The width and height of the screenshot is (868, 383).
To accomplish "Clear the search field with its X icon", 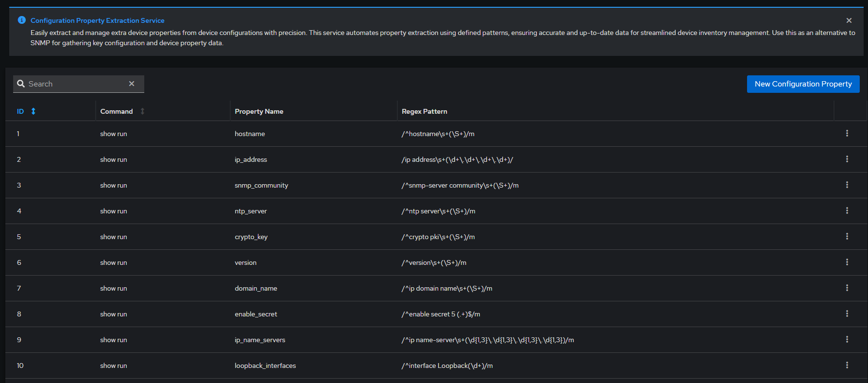I will [x=132, y=84].
